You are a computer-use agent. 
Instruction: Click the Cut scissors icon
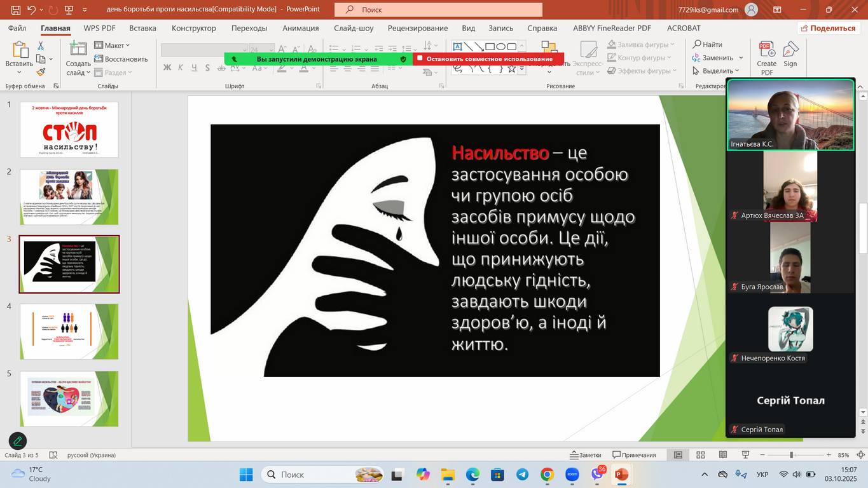pos(41,46)
